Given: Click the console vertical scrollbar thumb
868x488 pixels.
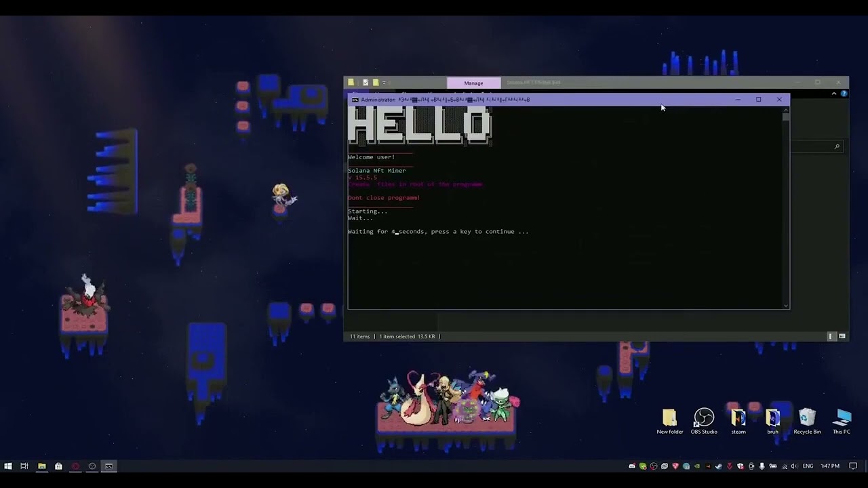Looking at the screenshot, I should point(785,117).
